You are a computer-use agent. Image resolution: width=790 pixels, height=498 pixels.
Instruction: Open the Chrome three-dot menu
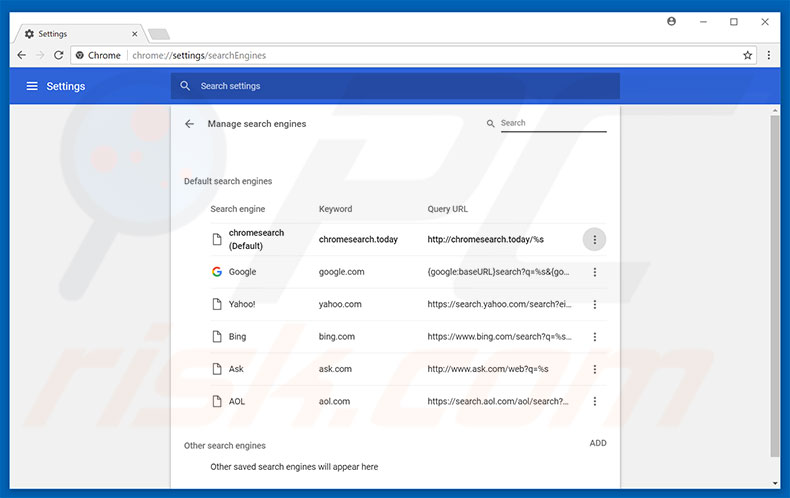point(769,55)
